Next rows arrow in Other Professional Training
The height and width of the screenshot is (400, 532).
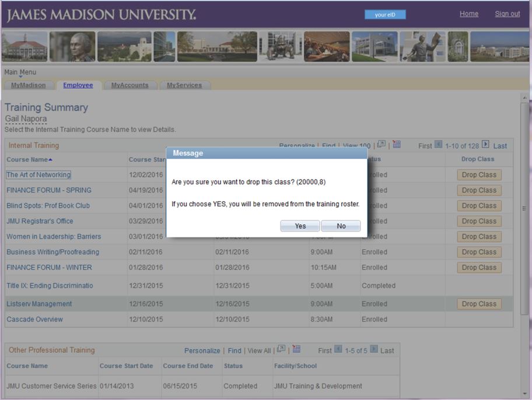tap(373, 349)
